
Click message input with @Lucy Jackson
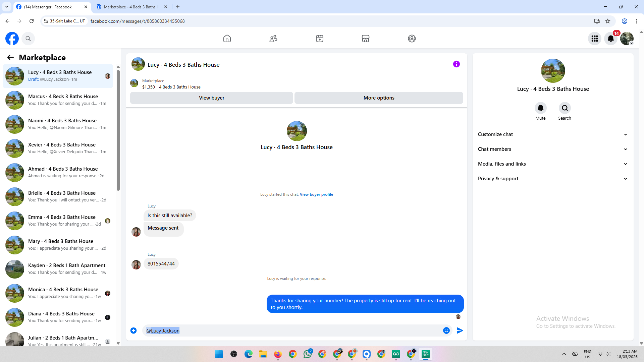(x=292, y=330)
